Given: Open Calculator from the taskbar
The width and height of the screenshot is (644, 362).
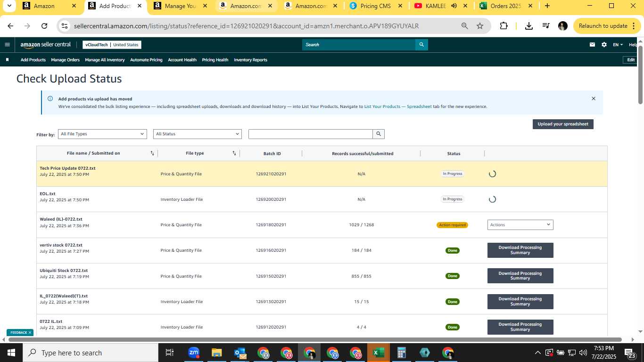Looking at the screenshot, I should click(x=402, y=353).
